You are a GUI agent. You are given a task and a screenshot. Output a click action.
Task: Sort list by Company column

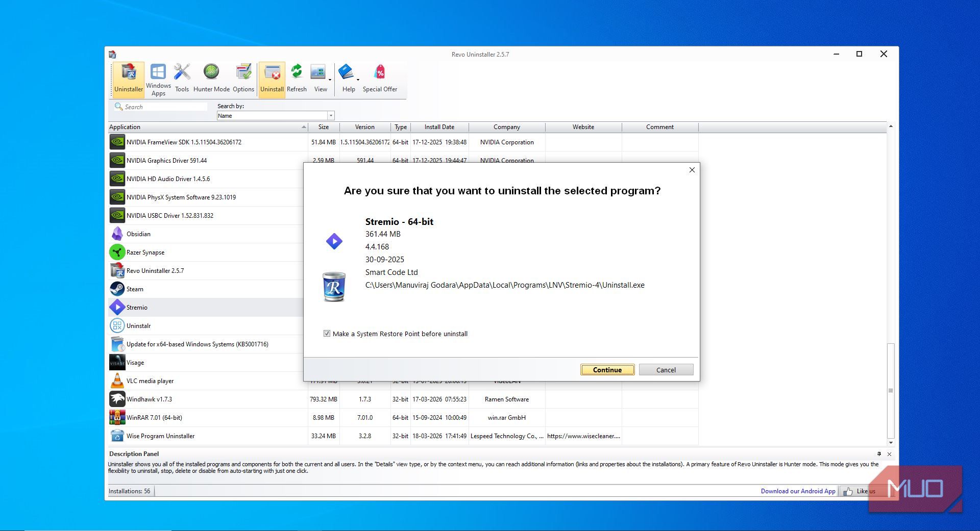tap(507, 127)
